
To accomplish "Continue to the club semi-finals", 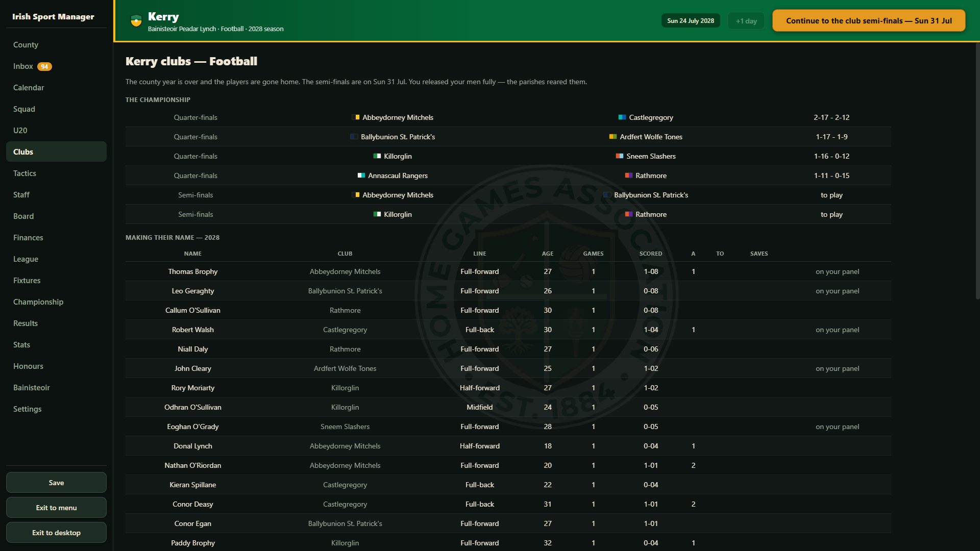I will click(x=869, y=21).
